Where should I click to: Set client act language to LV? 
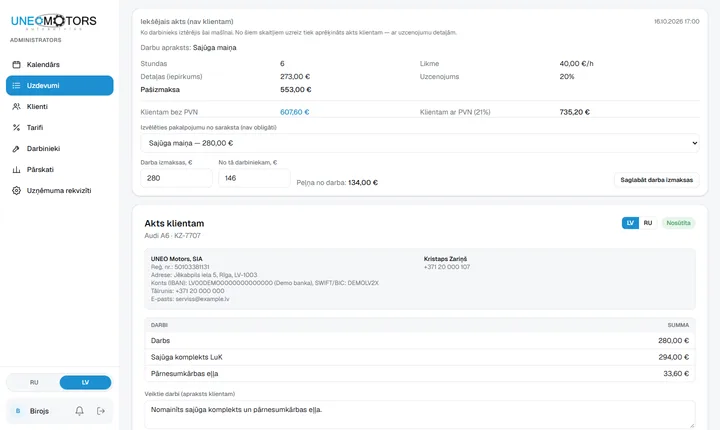click(x=630, y=223)
